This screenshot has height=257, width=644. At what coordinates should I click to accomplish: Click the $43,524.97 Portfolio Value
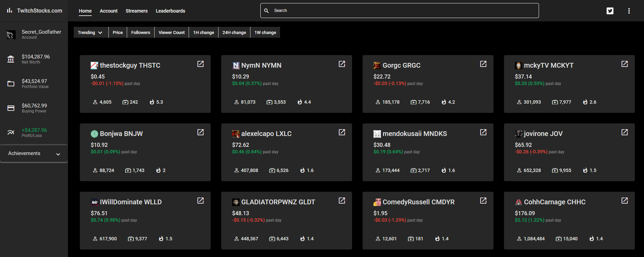[x=34, y=81]
